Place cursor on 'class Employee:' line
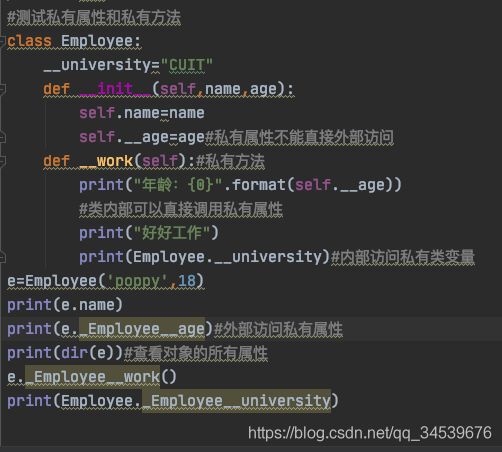This screenshot has height=452, width=502. (74, 41)
